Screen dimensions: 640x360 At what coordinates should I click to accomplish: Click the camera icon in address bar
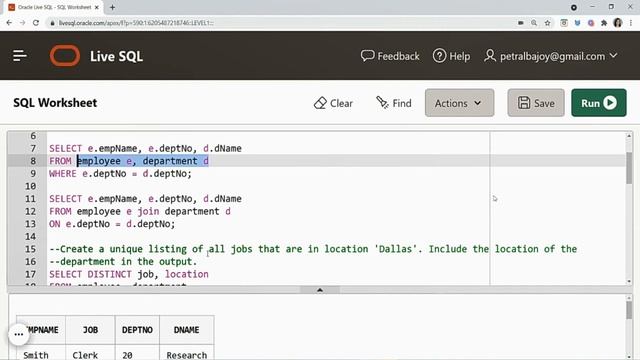point(520,23)
